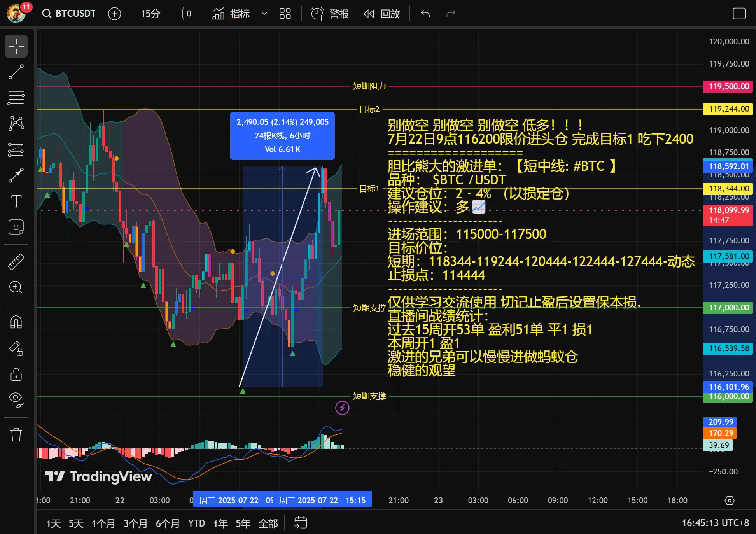
Task: Change the 15分 time interval
Action: [x=150, y=14]
